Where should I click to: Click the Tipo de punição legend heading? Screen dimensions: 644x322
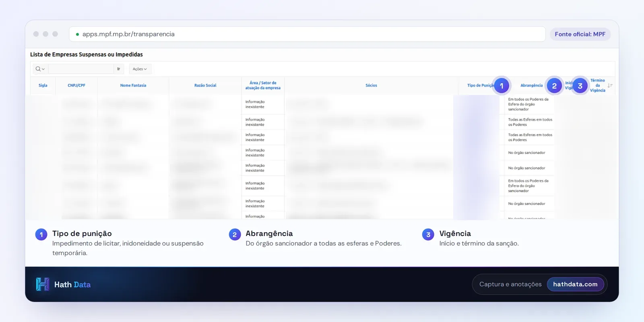82,233
